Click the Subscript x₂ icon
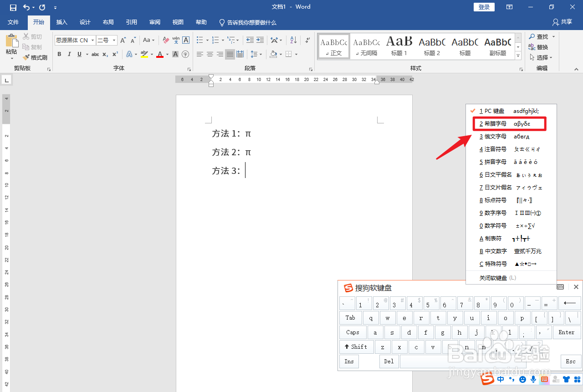Screen dimensions: 583x392 coord(105,54)
